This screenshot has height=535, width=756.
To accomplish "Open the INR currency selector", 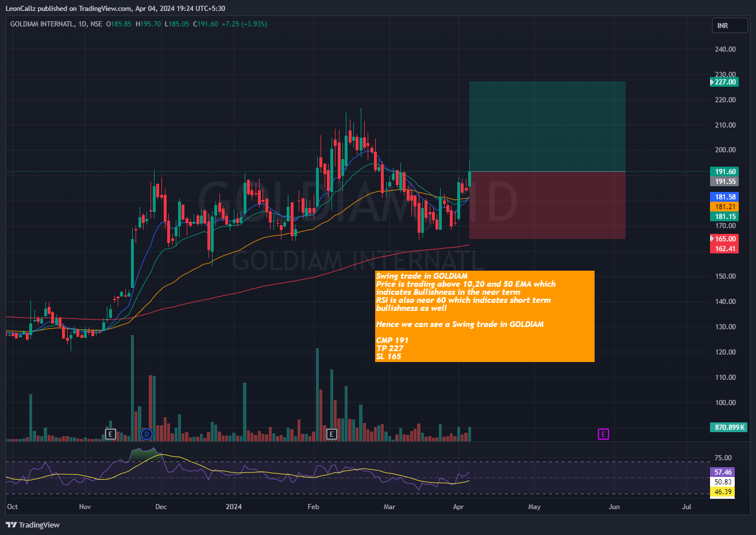I will [x=730, y=25].
